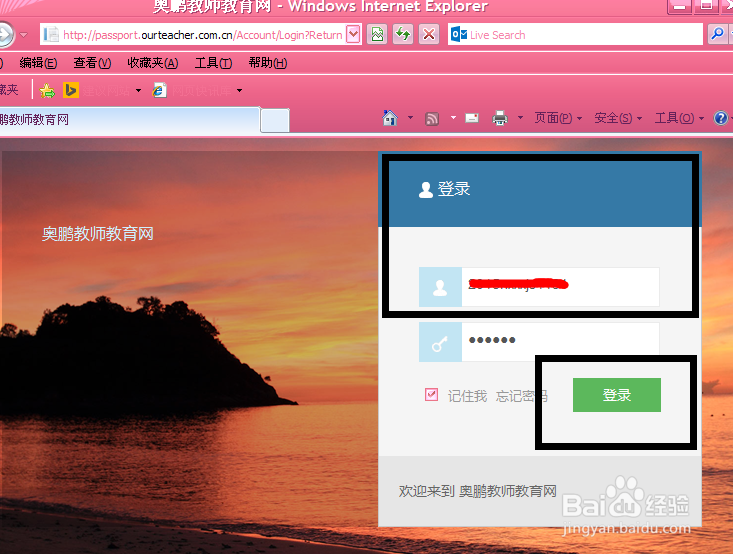
Task: Open a new blank tab
Action: 275,121
